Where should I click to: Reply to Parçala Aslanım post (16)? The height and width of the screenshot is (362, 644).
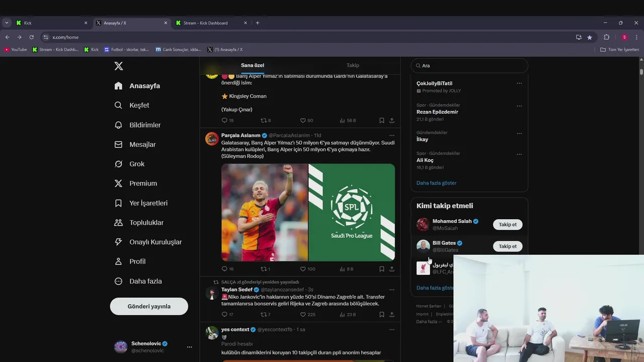point(227,269)
